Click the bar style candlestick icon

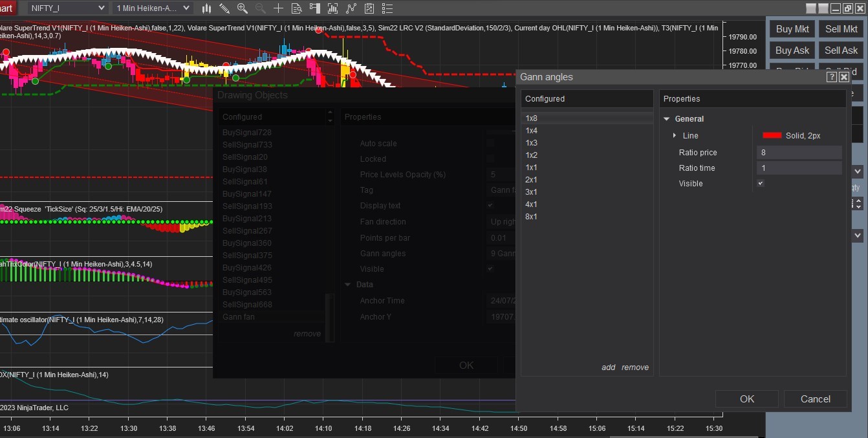pyautogui.click(x=207, y=8)
